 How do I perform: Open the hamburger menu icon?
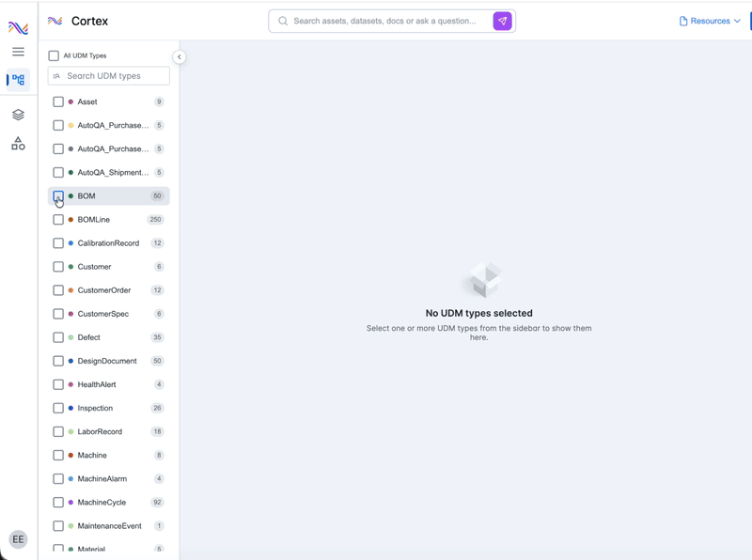click(18, 52)
